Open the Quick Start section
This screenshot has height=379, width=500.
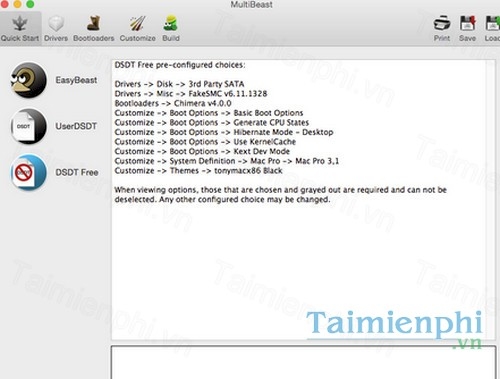click(20, 28)
